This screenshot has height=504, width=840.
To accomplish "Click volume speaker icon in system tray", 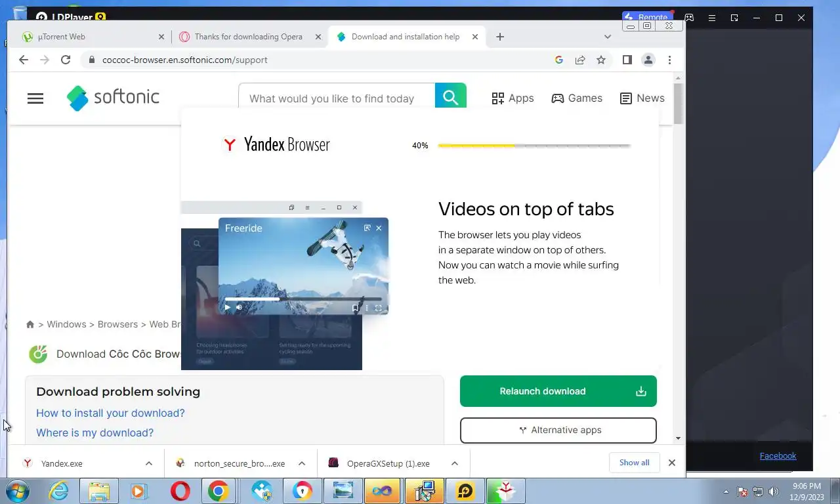I will [774, 492].
